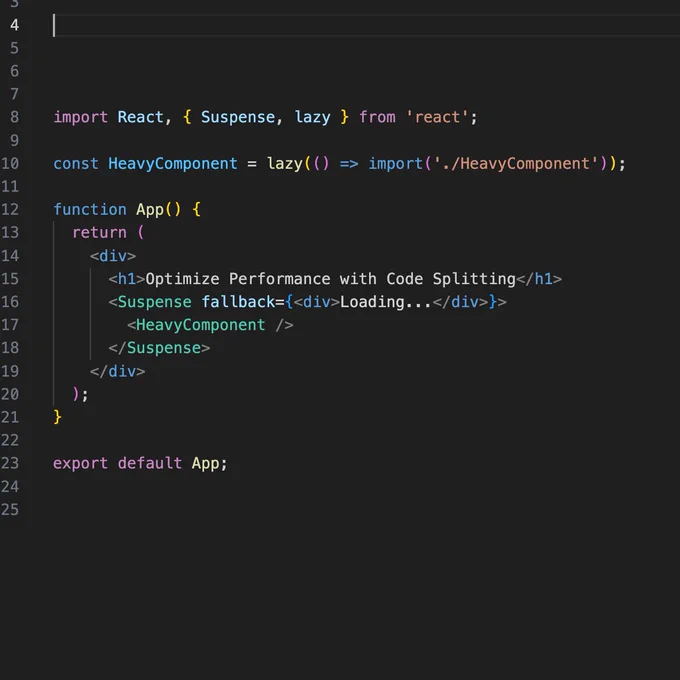Image resolution: width=680 pixels, height=680 pixels.
Task: Click the "return" keyword on line 13
Action: click(x=99, y=232)
